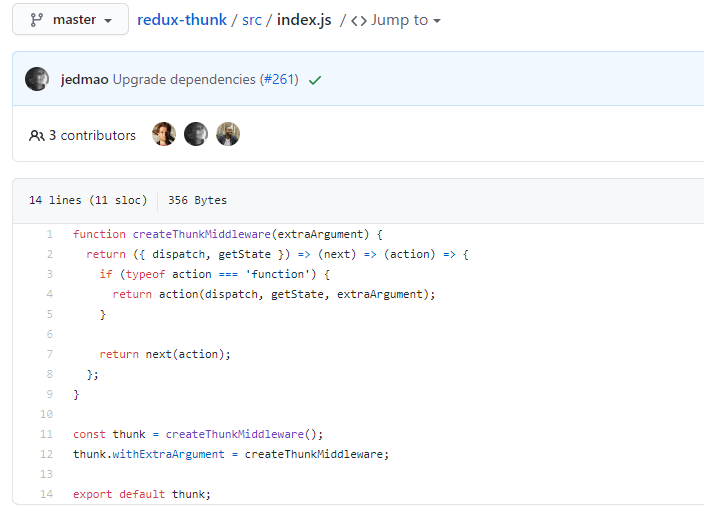The height and width of the screenshot is (517, 704).
Task: Click the 'function' string literal on line 3
Action: (x=277, y=274)
